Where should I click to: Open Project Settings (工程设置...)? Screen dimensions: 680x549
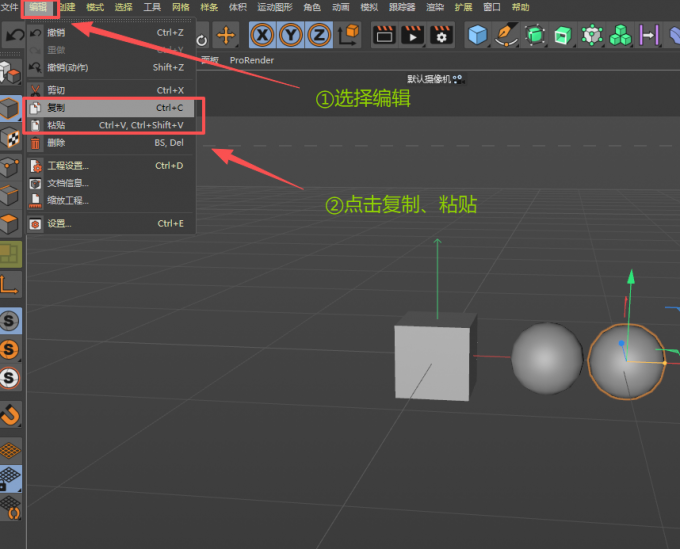tap(68, 166)
